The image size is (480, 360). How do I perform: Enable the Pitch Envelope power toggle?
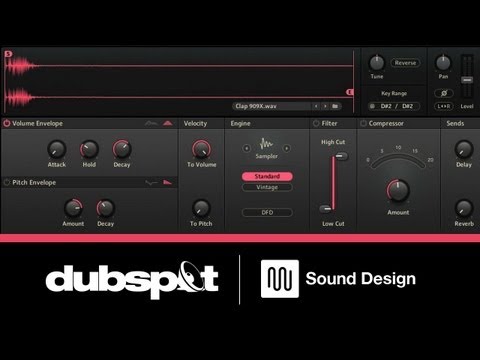[x=6, y=182]
